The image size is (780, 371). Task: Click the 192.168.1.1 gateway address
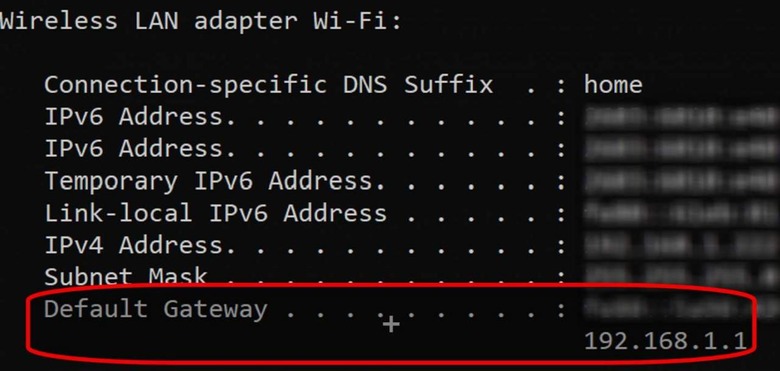click(x=665, y=341)
